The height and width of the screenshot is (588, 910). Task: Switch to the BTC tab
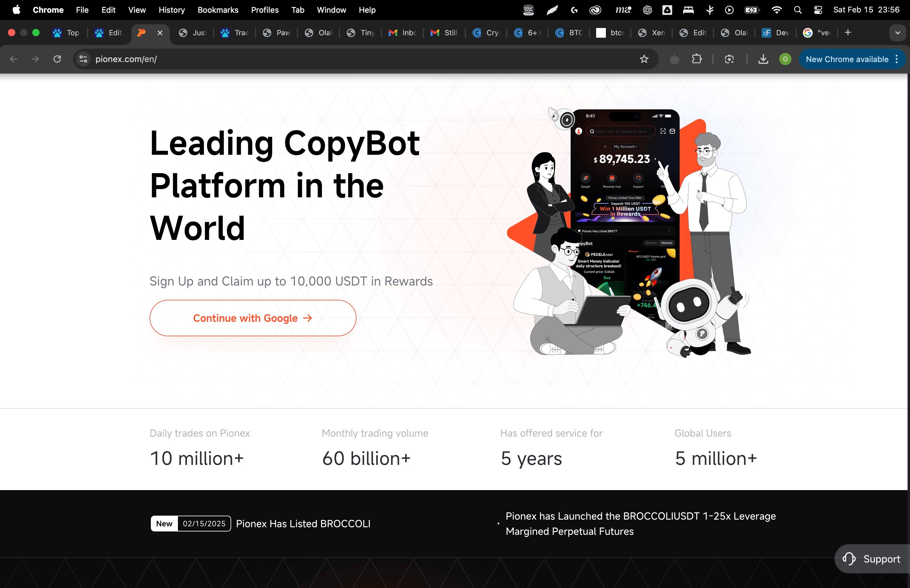pos(569,33)
